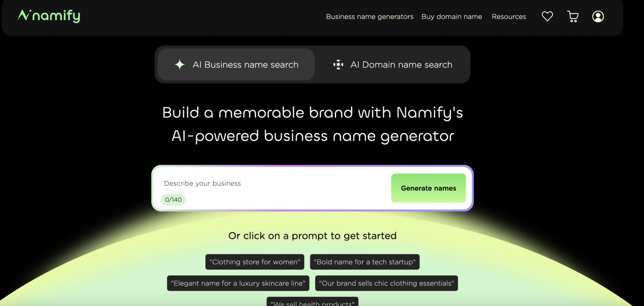Open Business name generators menu

pos(369,16)
